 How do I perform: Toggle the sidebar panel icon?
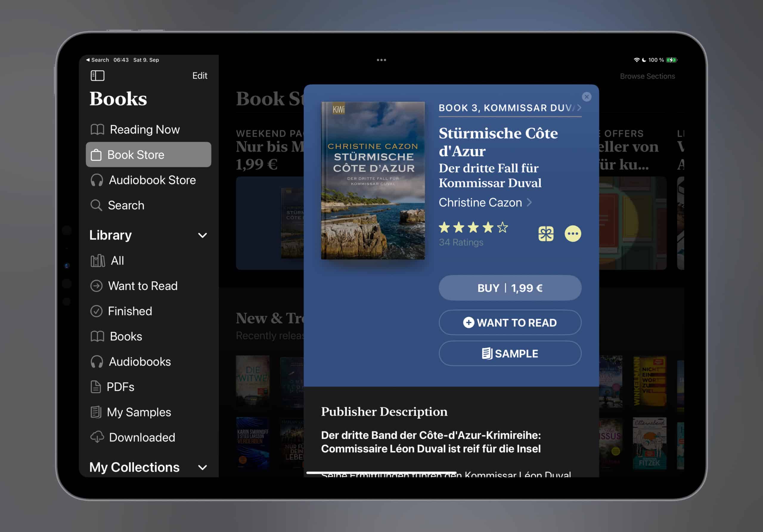[x=97, y=76]
